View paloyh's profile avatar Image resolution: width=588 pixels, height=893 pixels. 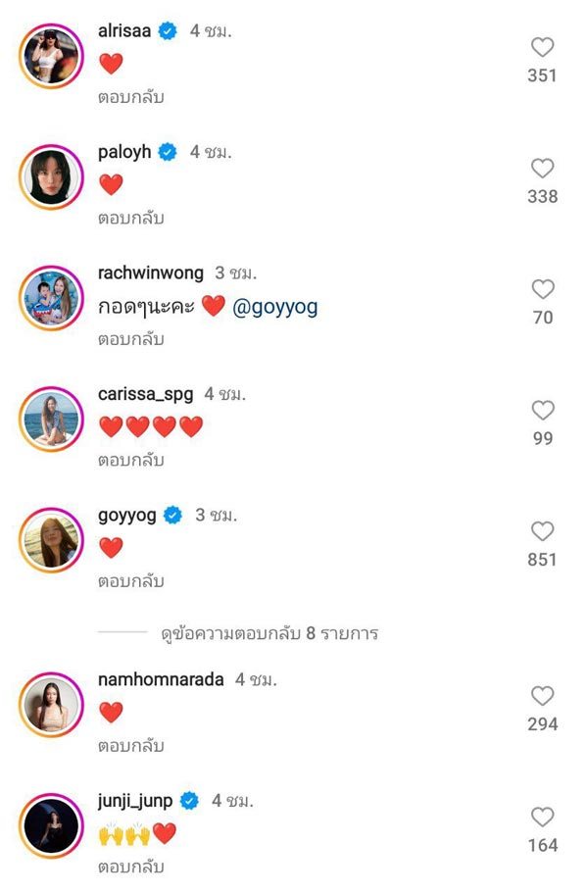51,177
